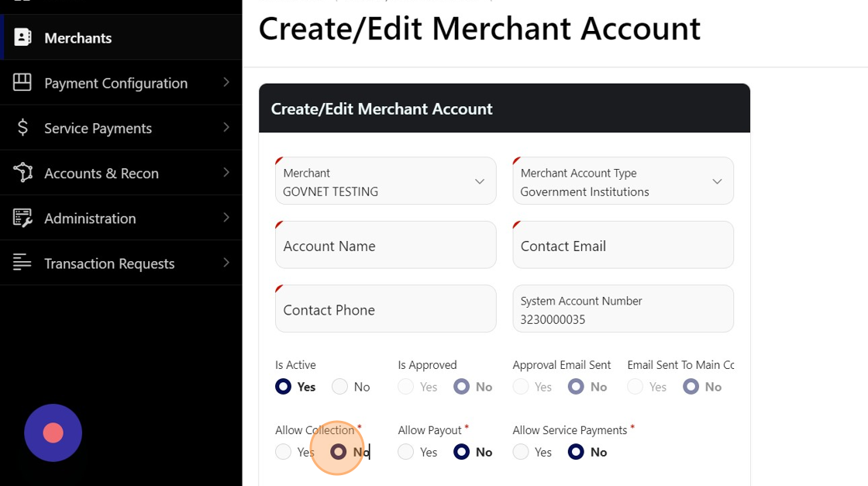Image resolution: width=868 pixels, height=486 pixels.
Task: Click the Accounts & Recon icon
Action: pyautogui.click(x=22, y=173)
